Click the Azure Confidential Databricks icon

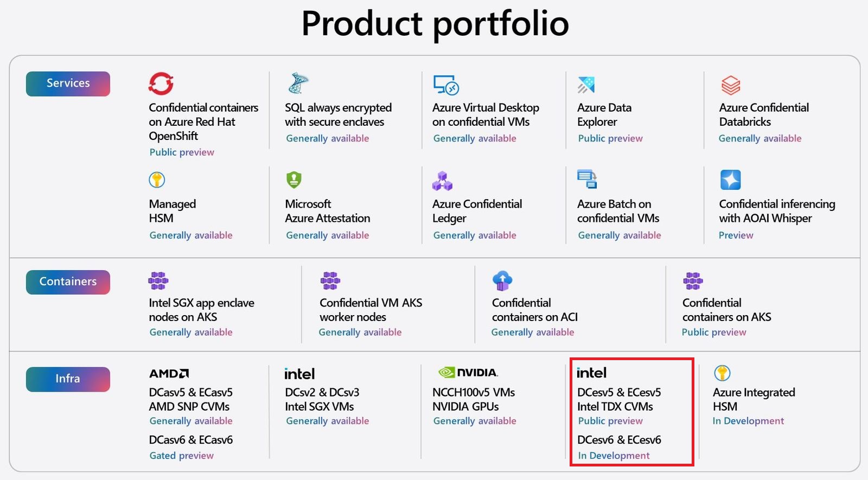731,85
